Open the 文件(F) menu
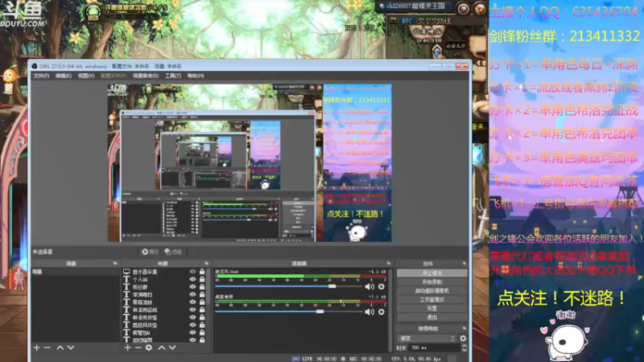The image size is (644, 362). (41, 76)
